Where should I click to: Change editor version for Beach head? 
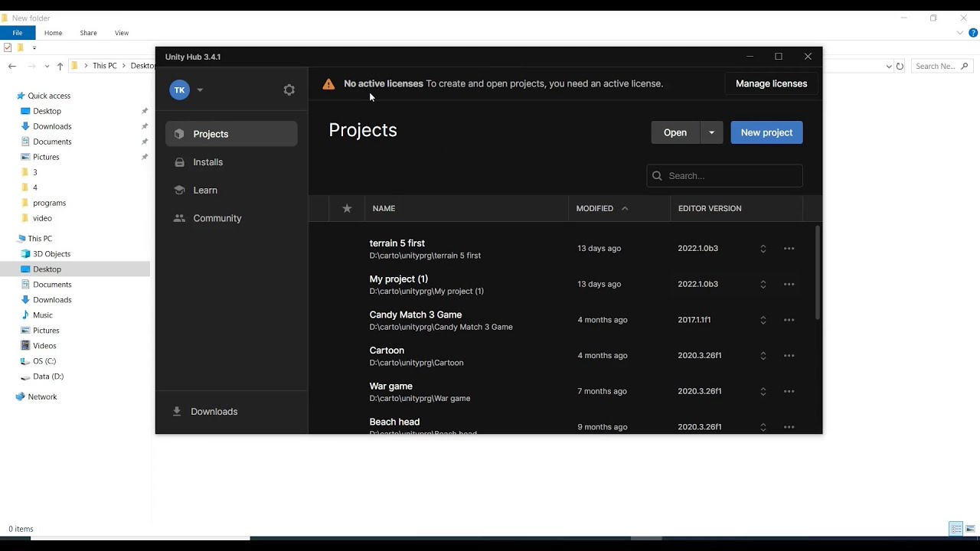[763, 427]
